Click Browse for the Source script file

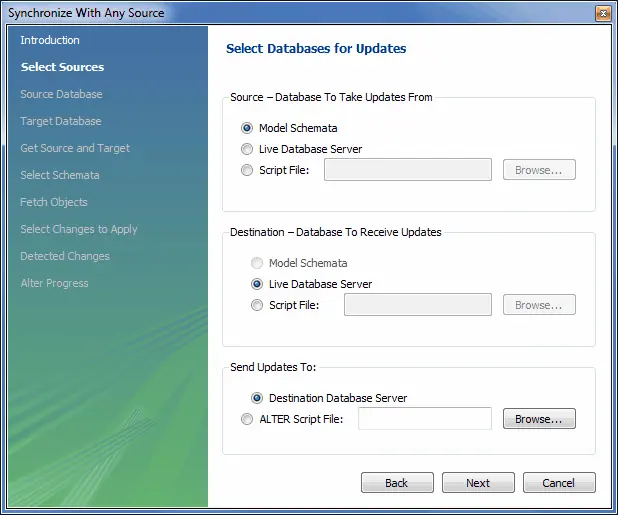click(539, 170)
